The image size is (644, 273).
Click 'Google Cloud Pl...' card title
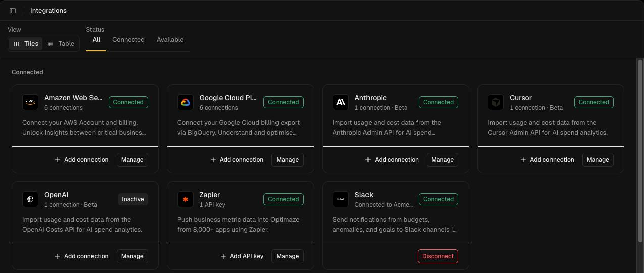point(228,98)
